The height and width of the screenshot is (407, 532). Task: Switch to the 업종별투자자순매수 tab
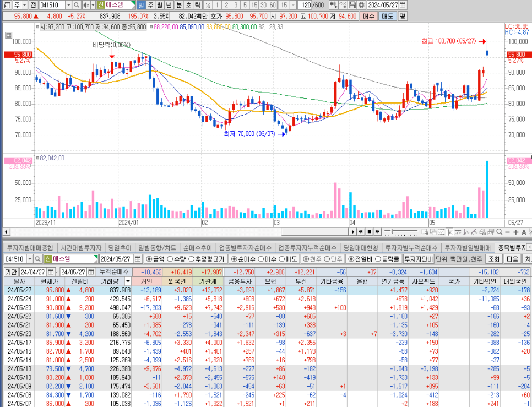pyautogui.click(x=245, y=248)
